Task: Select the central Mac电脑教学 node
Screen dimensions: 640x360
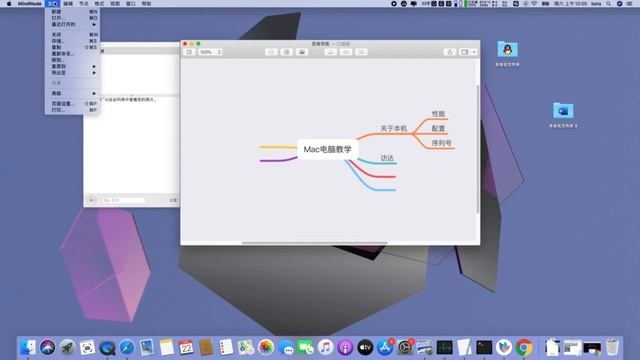Action: (x=327, y=149)
